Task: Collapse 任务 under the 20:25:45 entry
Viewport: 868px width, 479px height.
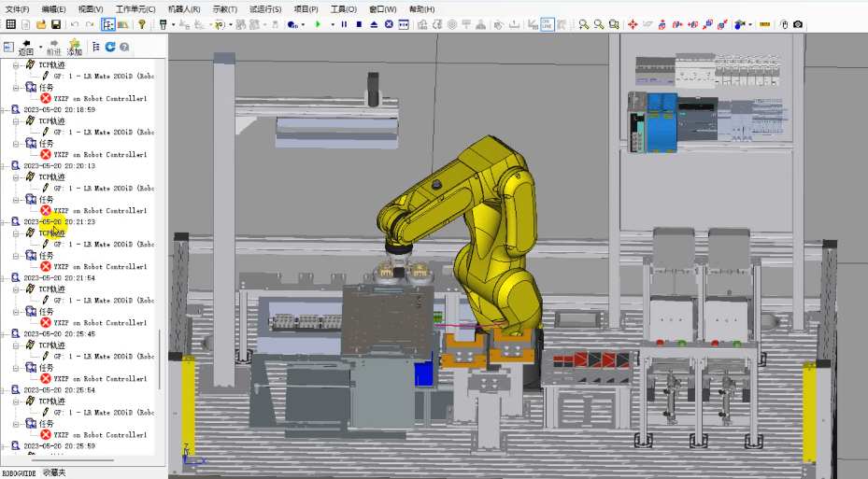Action: coord(16,368)
